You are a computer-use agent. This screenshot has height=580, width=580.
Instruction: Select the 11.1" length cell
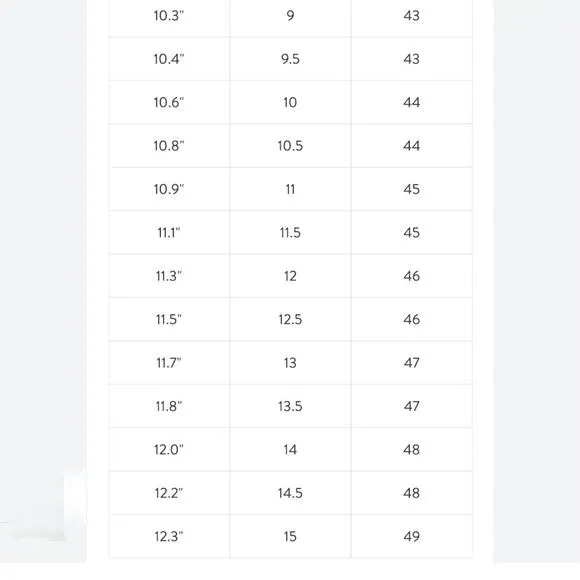point(169,233)
